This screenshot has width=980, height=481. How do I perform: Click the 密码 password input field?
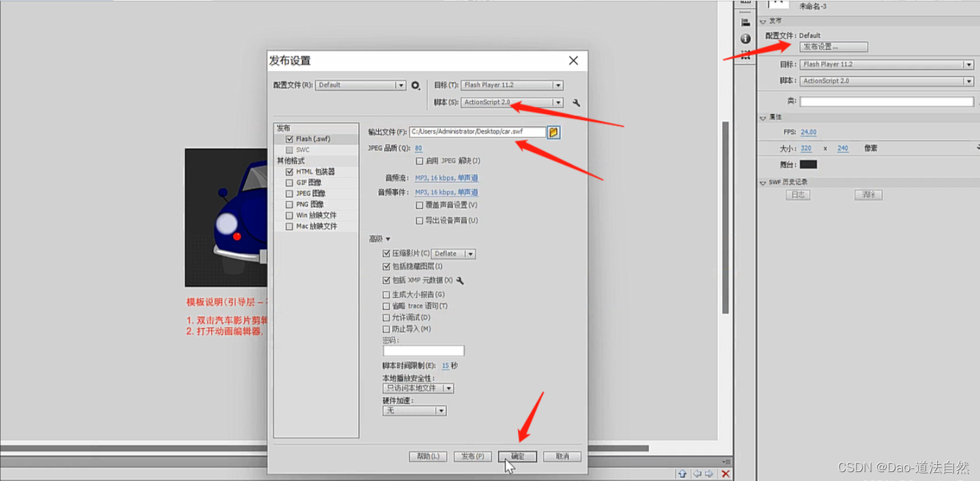coord(423,350)
